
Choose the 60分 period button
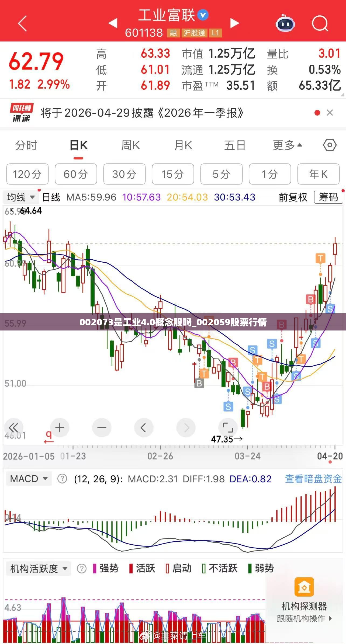tap(76, 174)
